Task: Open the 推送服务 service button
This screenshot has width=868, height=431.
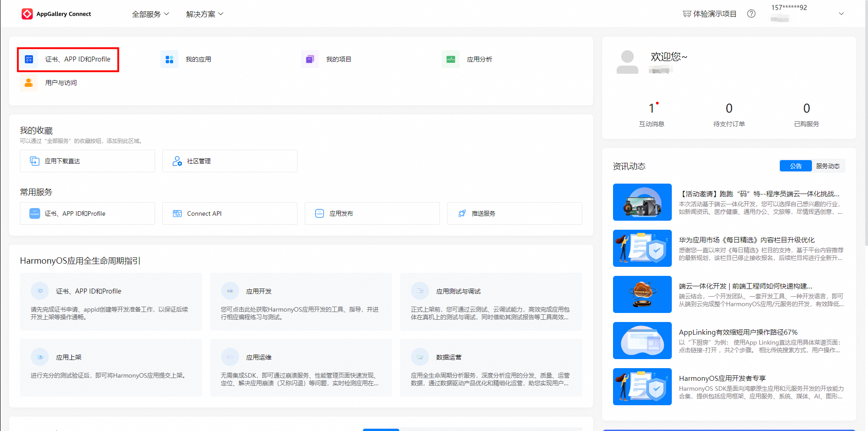Action: pos(514,213)
